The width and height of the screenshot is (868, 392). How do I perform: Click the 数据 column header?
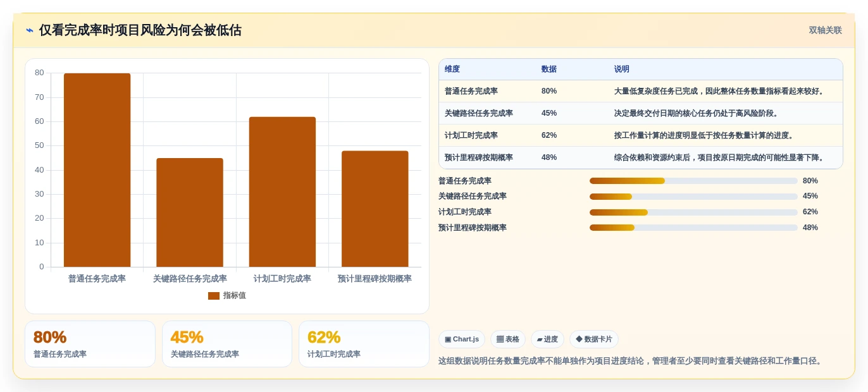point(549,70)
